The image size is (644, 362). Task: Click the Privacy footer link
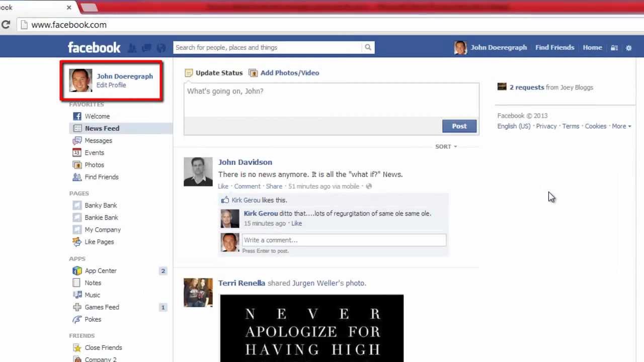tap(546, 126)
